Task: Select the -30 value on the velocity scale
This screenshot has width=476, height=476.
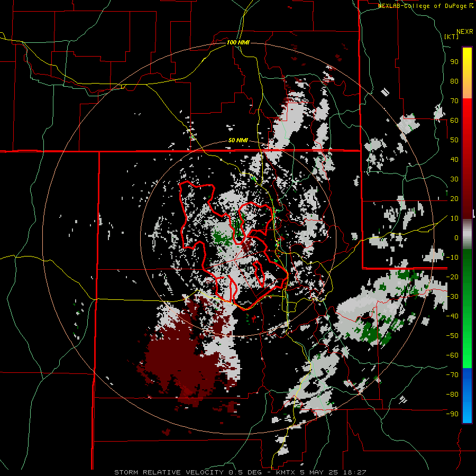Action: [452, 297]
